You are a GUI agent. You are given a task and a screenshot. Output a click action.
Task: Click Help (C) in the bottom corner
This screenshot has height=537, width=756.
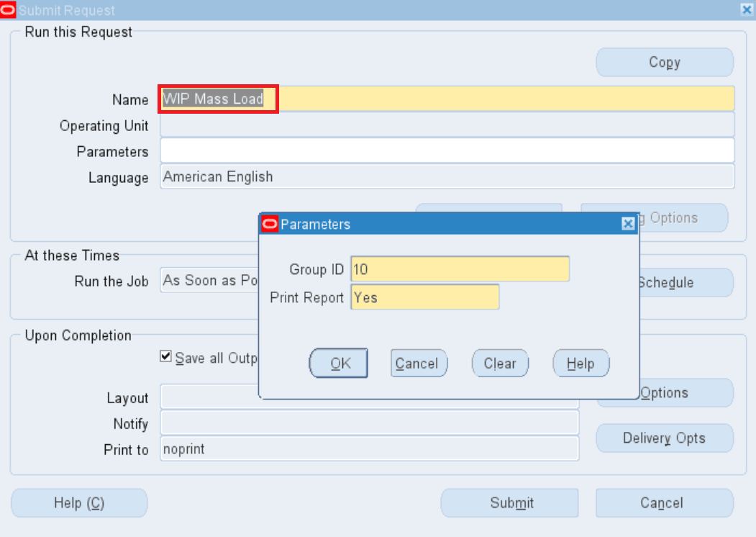pos(79,502)
